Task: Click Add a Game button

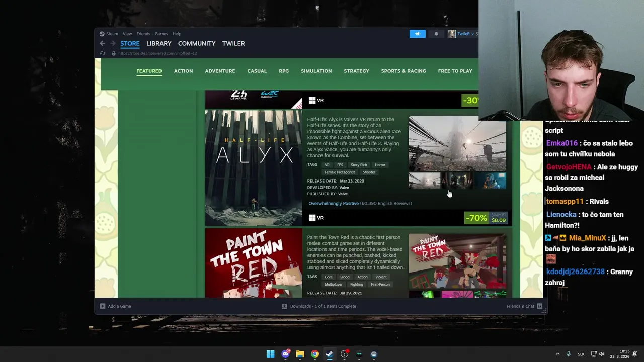Action: (x=115, y=306)
